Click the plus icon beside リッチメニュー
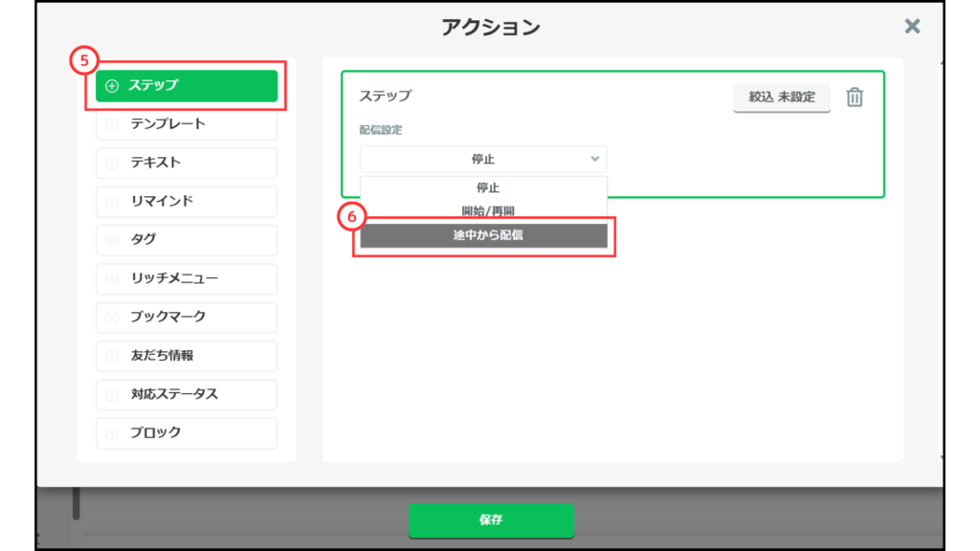 [112, 279]
